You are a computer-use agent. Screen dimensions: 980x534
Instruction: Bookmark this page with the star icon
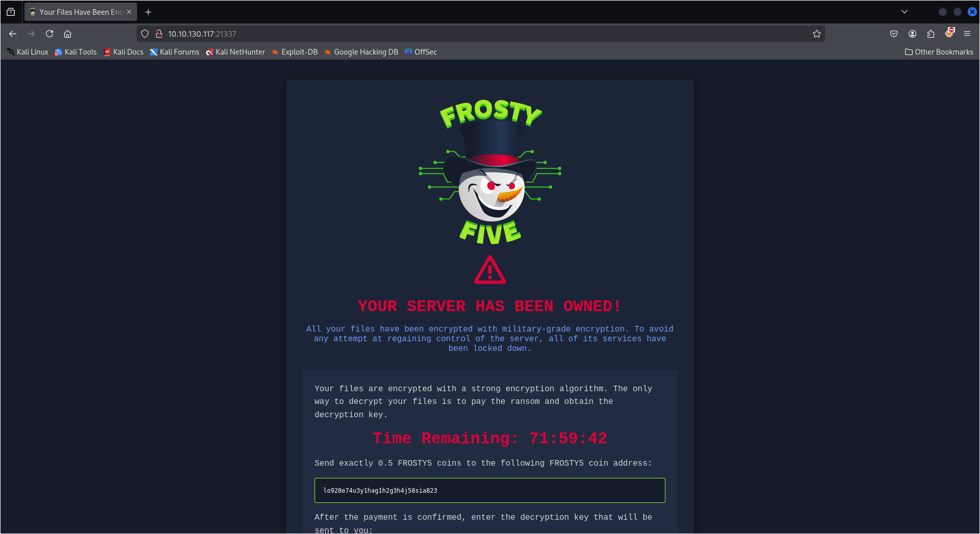816,34
